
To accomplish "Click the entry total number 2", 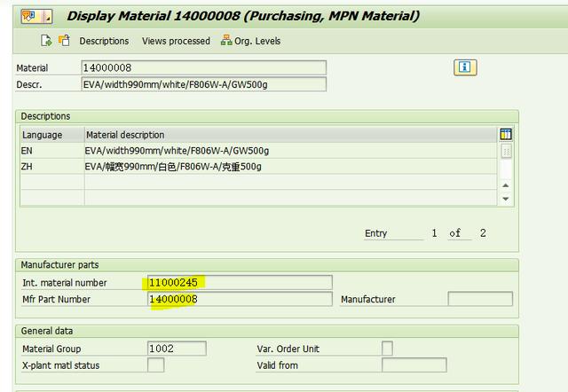I will [x=483, y=233].
